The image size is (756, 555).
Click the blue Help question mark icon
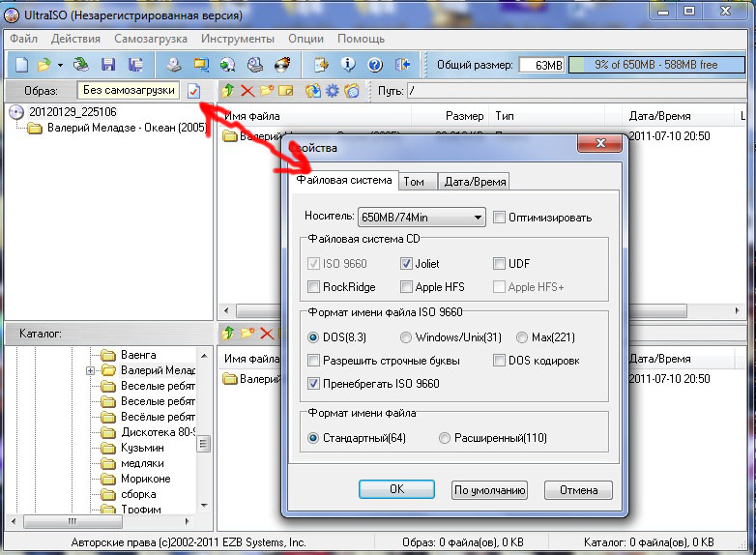[x=375, y=65]
